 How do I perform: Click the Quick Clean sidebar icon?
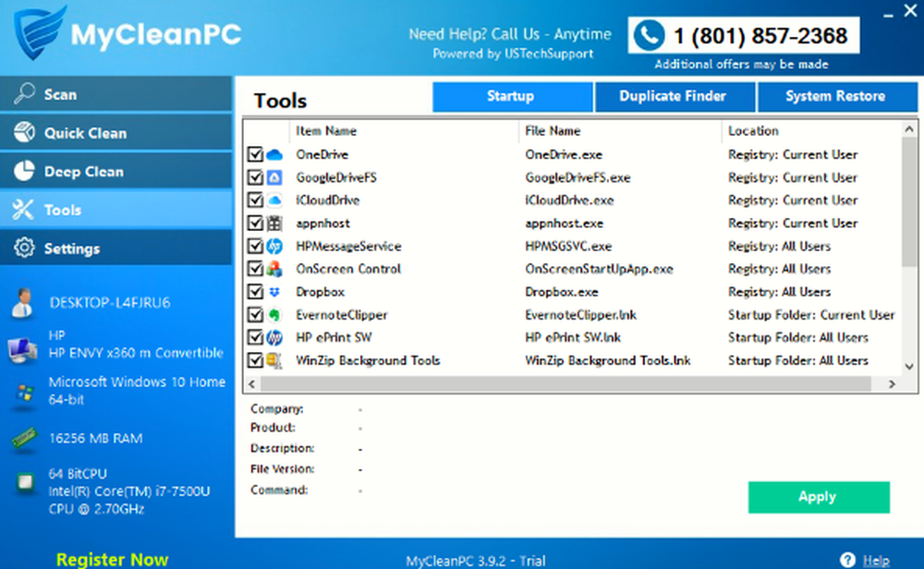[x=24, y=132]
